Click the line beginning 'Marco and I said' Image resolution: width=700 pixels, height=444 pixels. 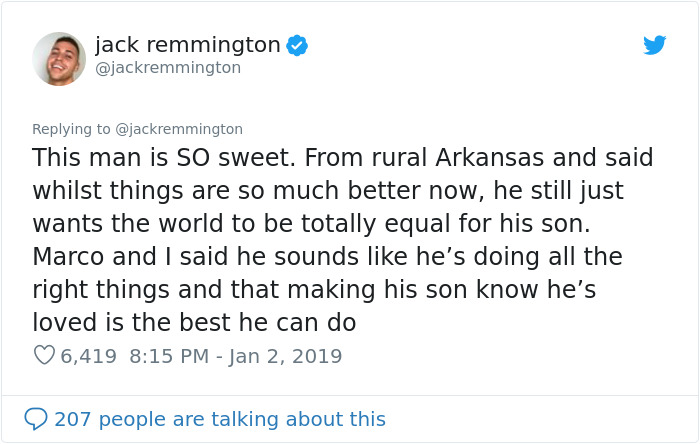click(x=327, y=257)
